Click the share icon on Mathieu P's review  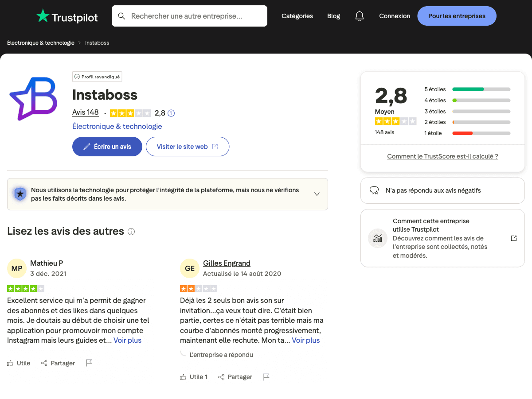(44, 363)
